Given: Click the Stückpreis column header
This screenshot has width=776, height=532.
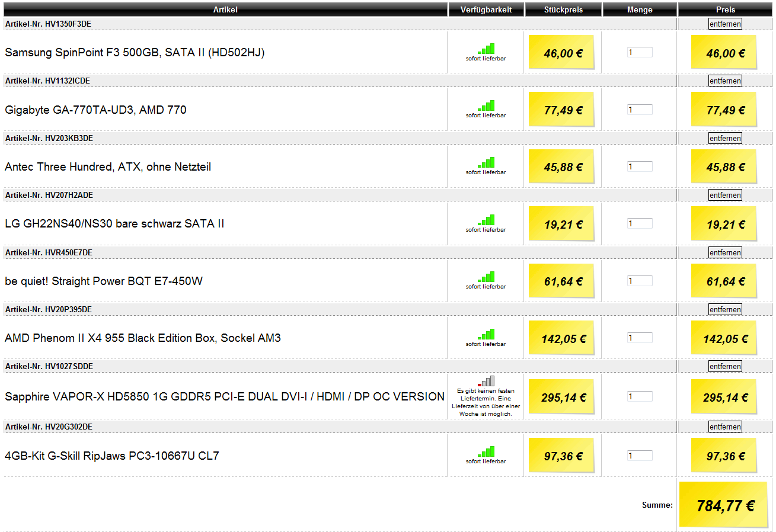Looking at the screenshot, I should click(563, 9).
